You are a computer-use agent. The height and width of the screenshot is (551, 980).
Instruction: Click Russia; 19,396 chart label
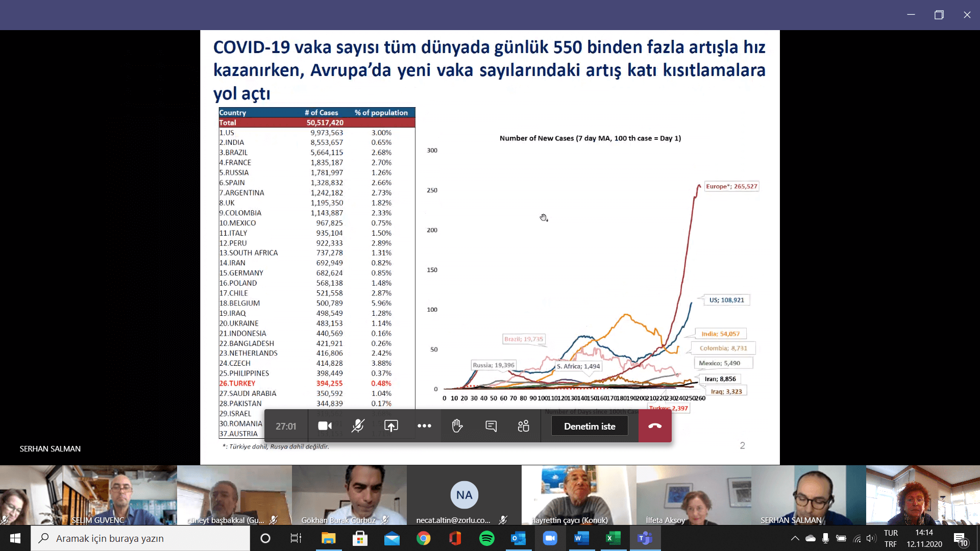point(494,365)
